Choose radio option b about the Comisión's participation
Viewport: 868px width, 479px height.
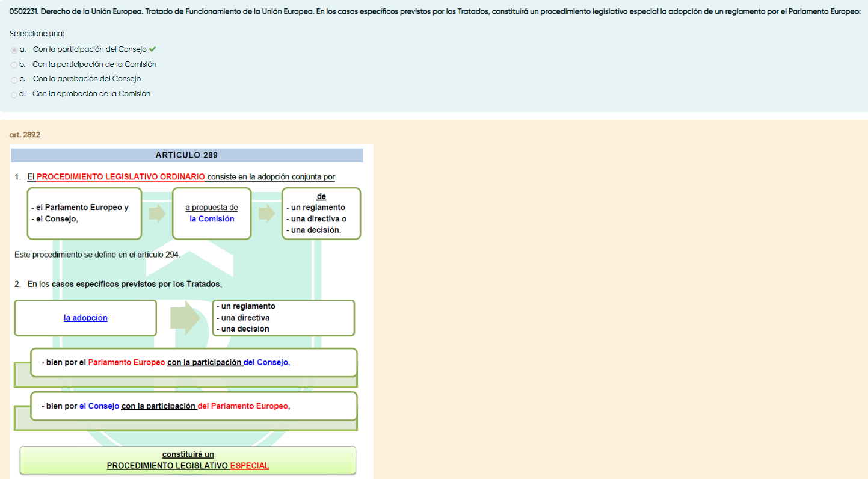[14, 65]
